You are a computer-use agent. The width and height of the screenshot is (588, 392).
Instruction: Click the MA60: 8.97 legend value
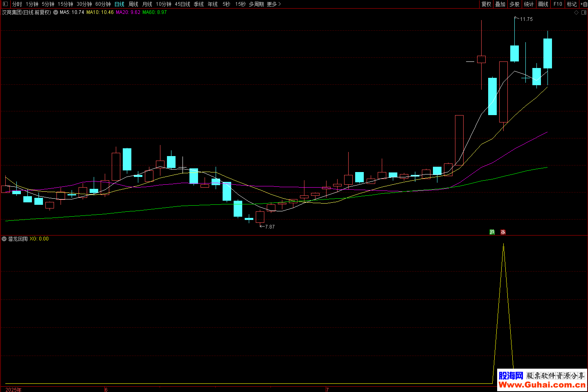click(x=155, y=12)
